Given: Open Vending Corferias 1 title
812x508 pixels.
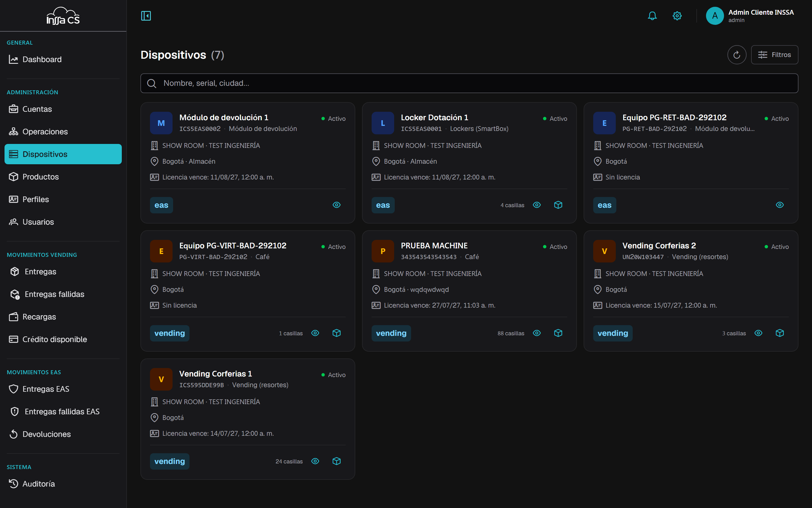Looking at the screenshot, I should [x=215, y=374].
